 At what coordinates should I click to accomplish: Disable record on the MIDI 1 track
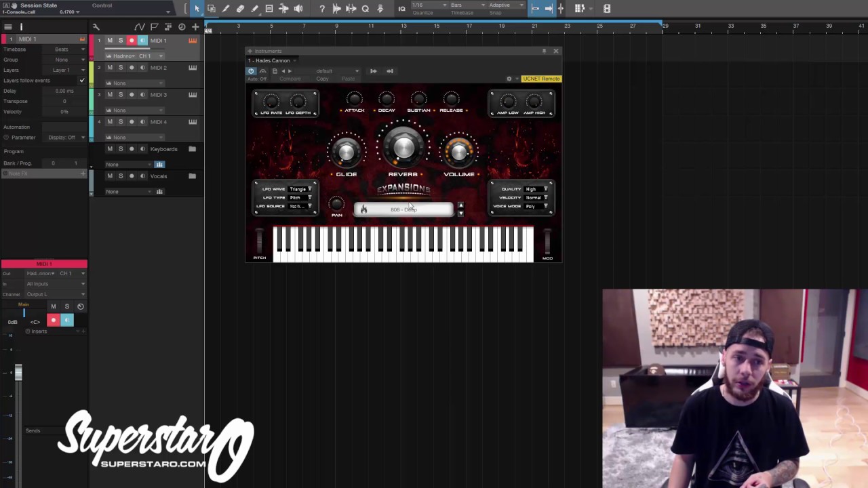(x=132, y=41)
